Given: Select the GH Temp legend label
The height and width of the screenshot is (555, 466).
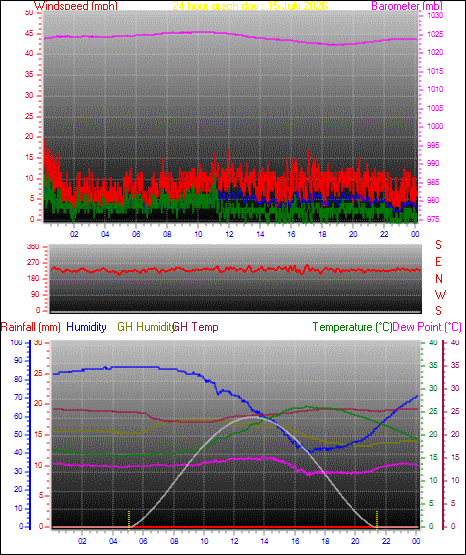Looking at the screenshot, I should tap(196, 327).
